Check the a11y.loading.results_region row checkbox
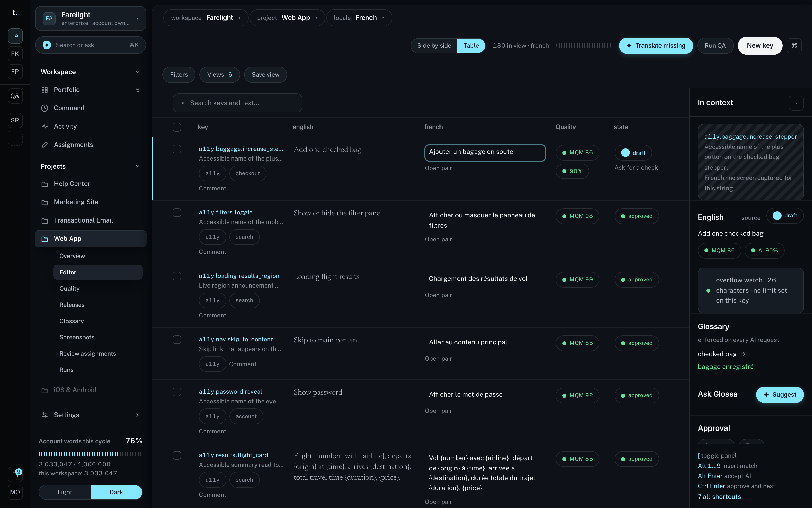812x508 pixels. (x=177, y=276)
